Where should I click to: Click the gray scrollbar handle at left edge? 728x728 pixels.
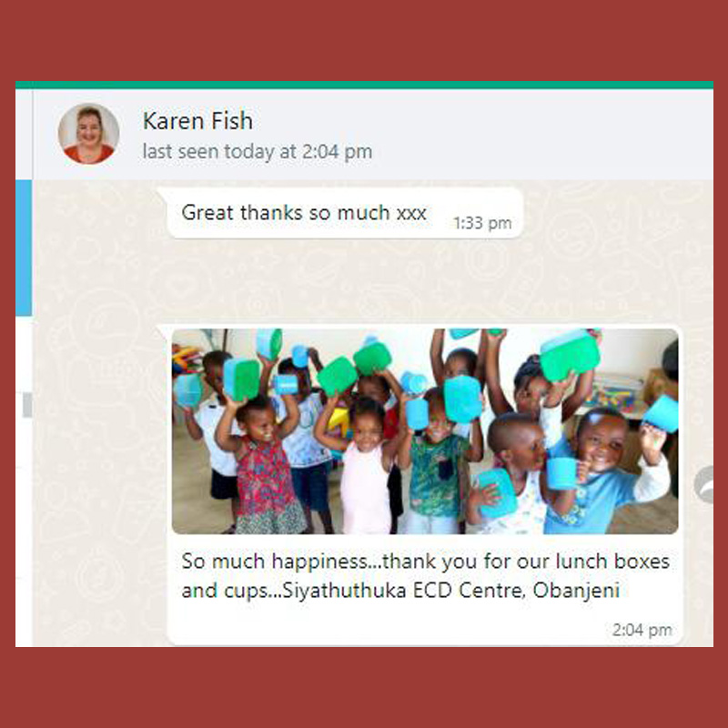point(27,404)
